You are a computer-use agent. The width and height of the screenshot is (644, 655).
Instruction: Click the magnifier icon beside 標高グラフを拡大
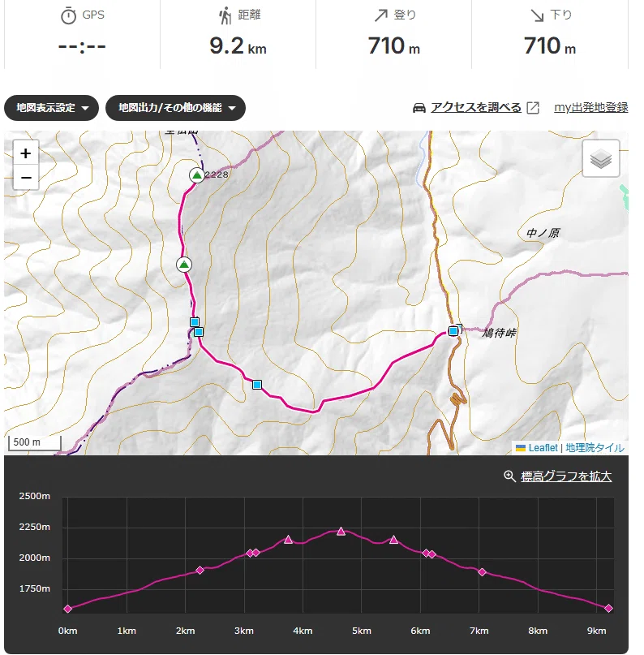[x=509, y=476]
